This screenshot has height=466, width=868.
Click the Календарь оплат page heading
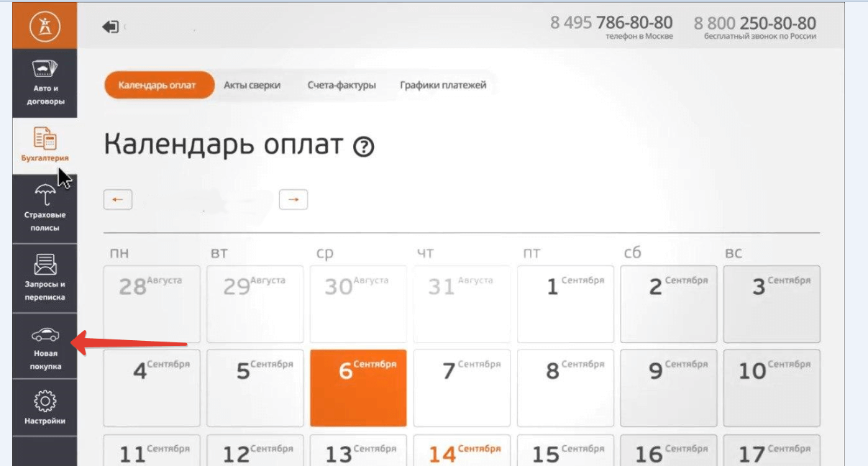coord(224,145)
